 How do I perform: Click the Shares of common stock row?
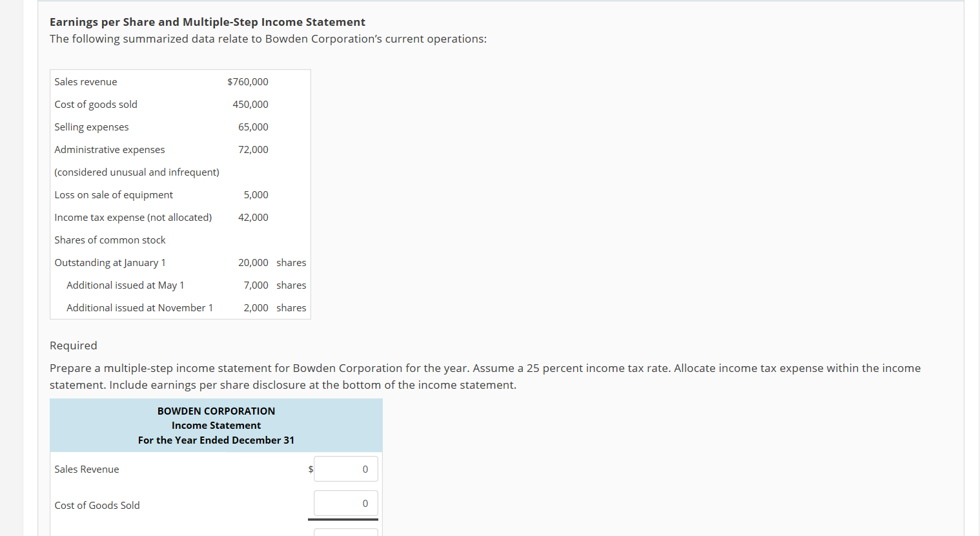[x=110, y=240]
